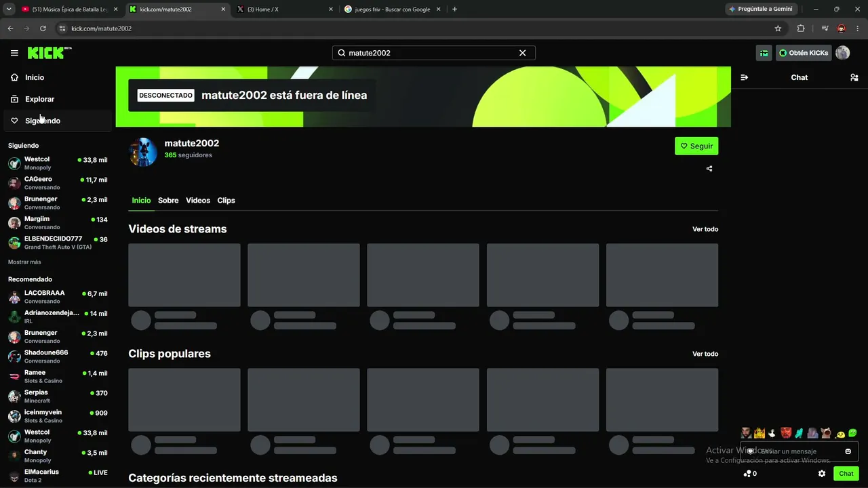Show chat users list icon

(854, 77)
